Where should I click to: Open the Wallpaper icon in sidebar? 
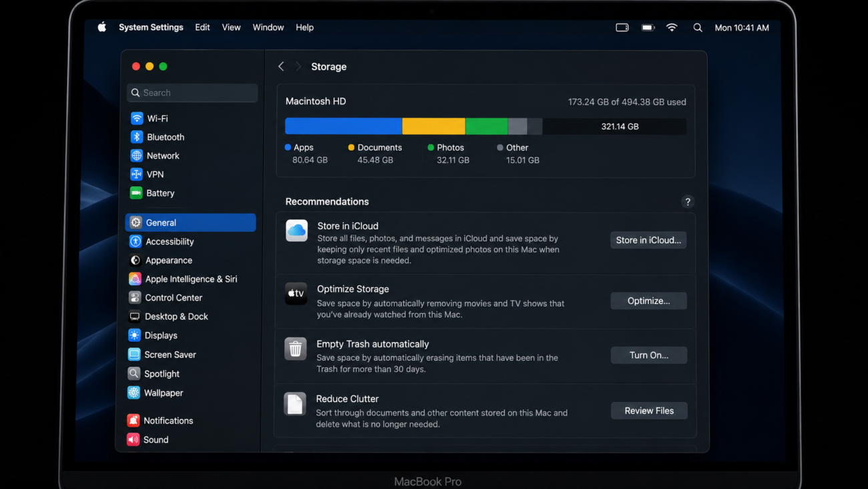134,393
